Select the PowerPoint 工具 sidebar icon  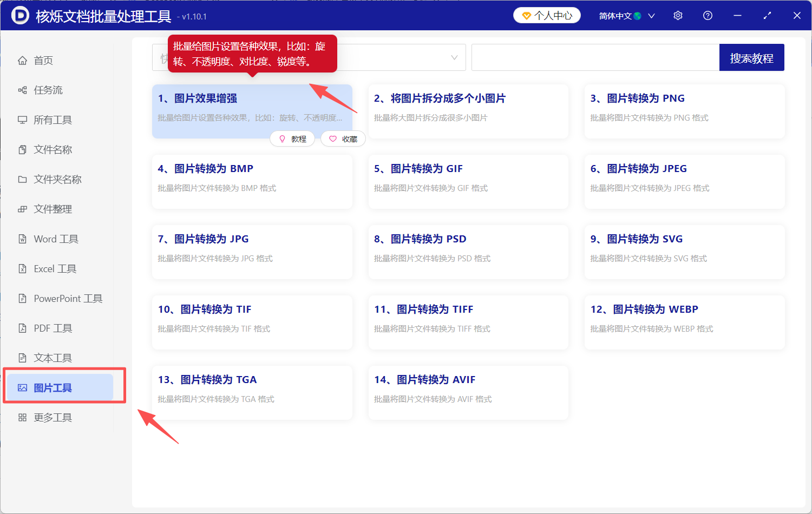[23, 298]
